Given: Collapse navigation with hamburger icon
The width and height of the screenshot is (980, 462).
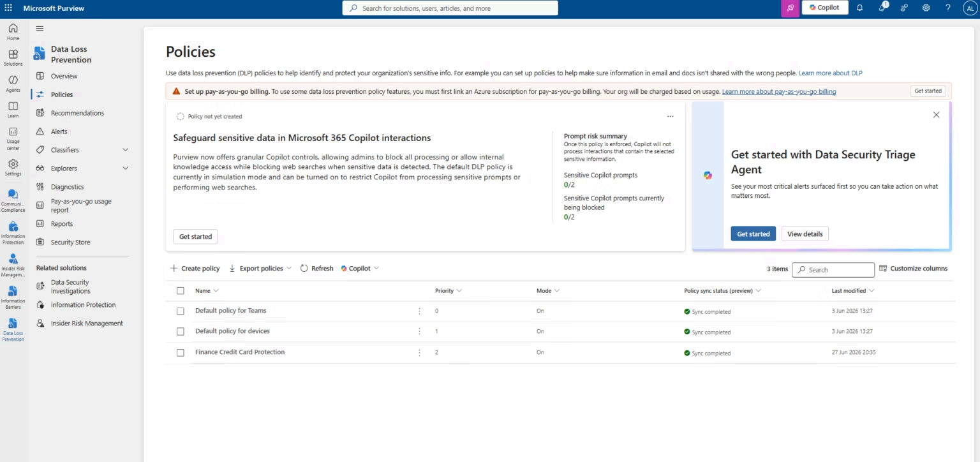Looking at the screenshot, I should coord(40,29).
